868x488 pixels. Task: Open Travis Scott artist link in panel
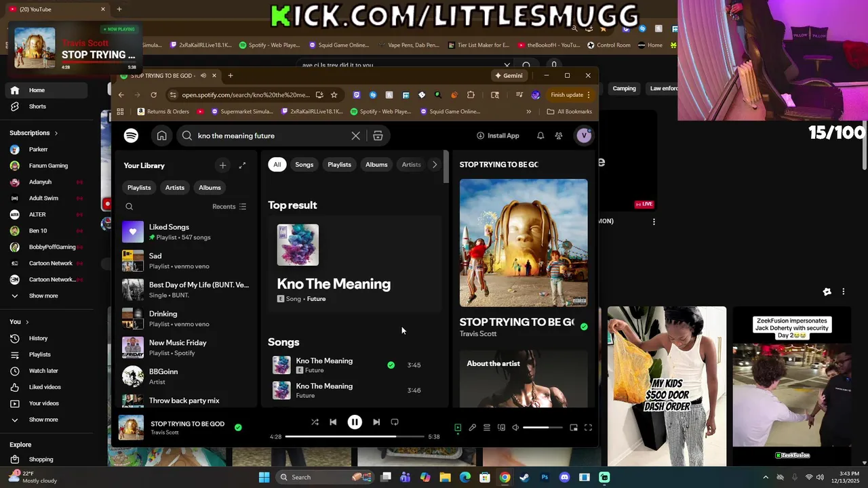pos(478,334)
